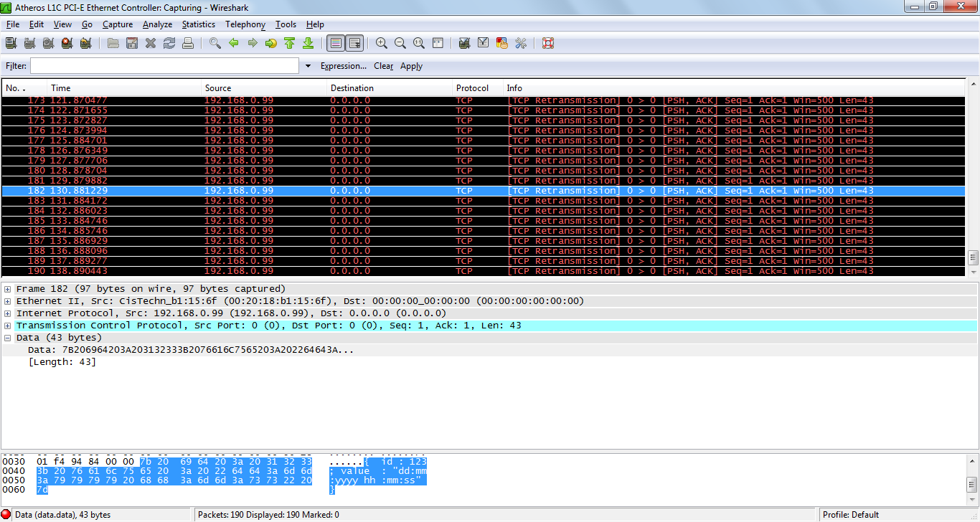Reset zoom to normal size icon
Image resolution: width=980 pixels, height=522 pixels.
tap(419, 43)
